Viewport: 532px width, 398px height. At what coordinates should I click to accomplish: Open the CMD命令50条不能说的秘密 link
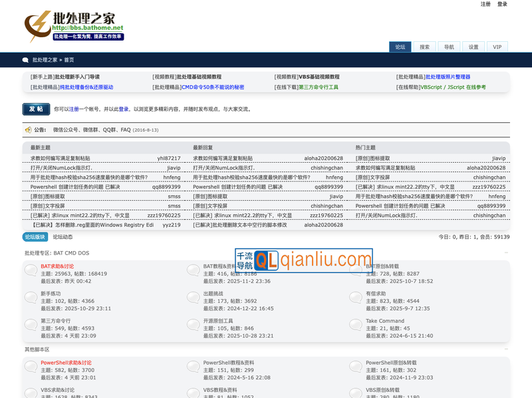(x=213, y=87)
